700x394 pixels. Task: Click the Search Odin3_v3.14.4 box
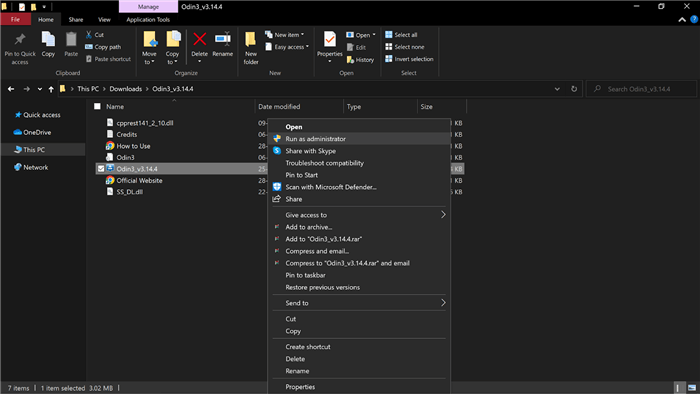[x=642, y=89]
